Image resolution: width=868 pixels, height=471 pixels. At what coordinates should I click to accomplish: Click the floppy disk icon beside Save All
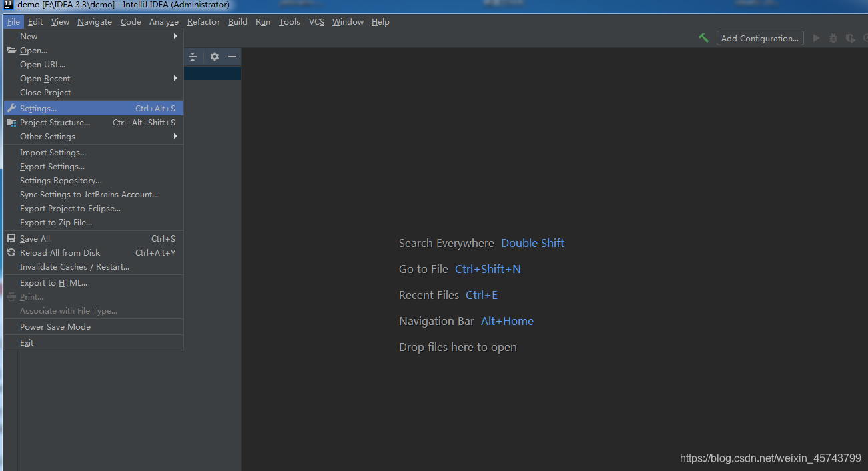11,239
